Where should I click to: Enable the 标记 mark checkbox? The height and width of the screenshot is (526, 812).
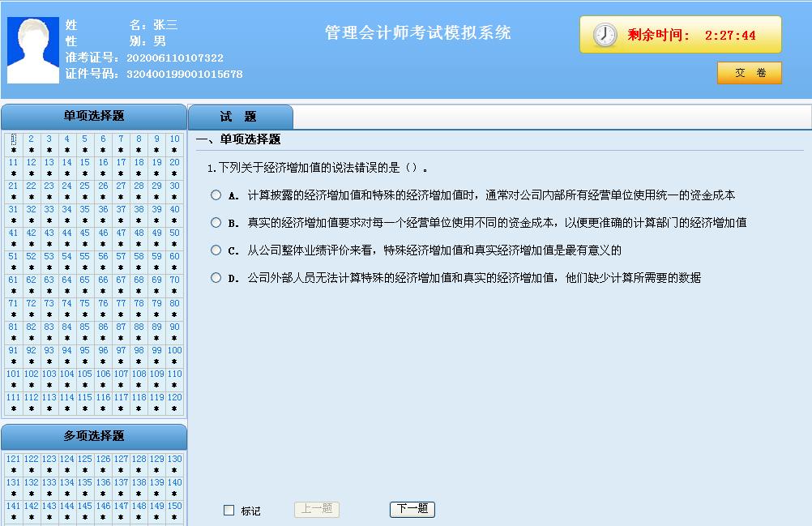(229, 511)
